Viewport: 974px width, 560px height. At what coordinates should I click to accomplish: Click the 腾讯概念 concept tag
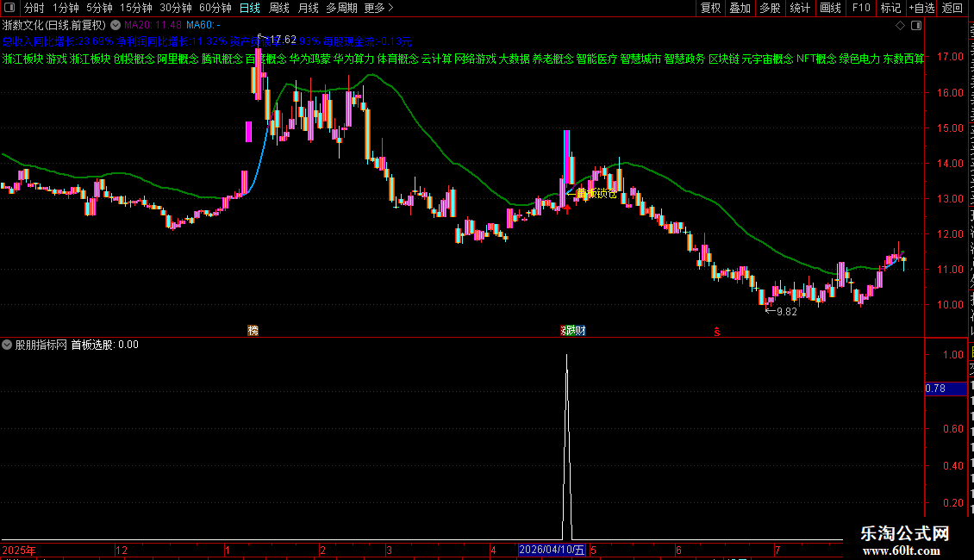click(222, 59)
